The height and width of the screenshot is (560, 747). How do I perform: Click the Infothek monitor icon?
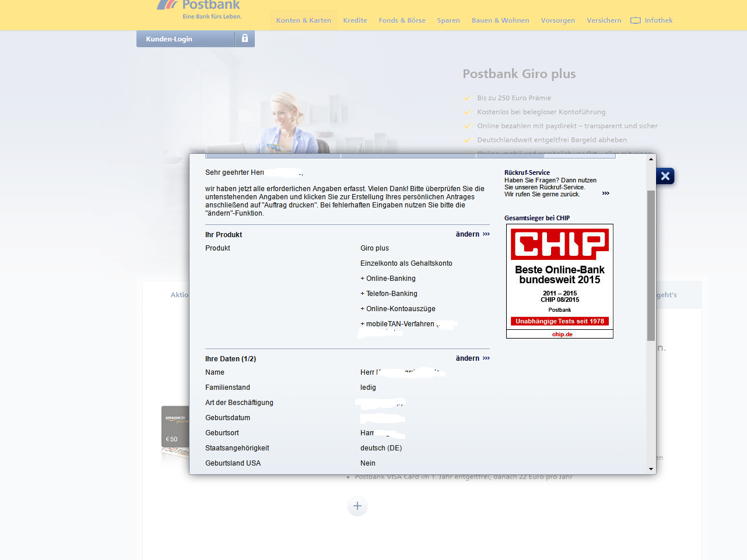point(636,20)
